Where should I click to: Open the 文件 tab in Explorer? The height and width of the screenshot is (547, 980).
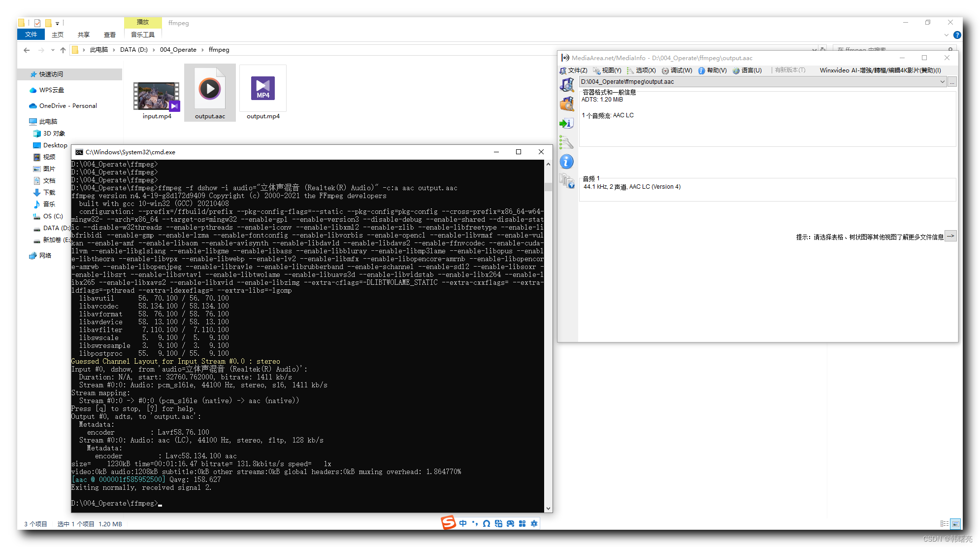click(x=31, y=34)
